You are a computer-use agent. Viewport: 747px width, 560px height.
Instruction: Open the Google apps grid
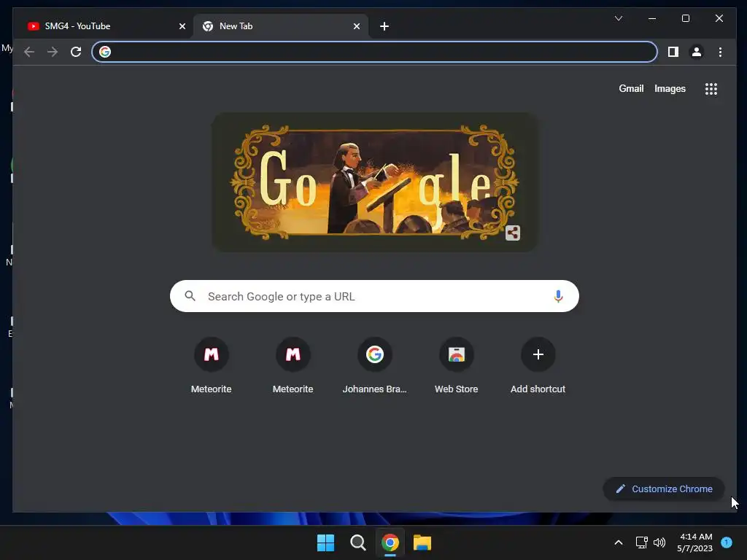pos(711,88)
